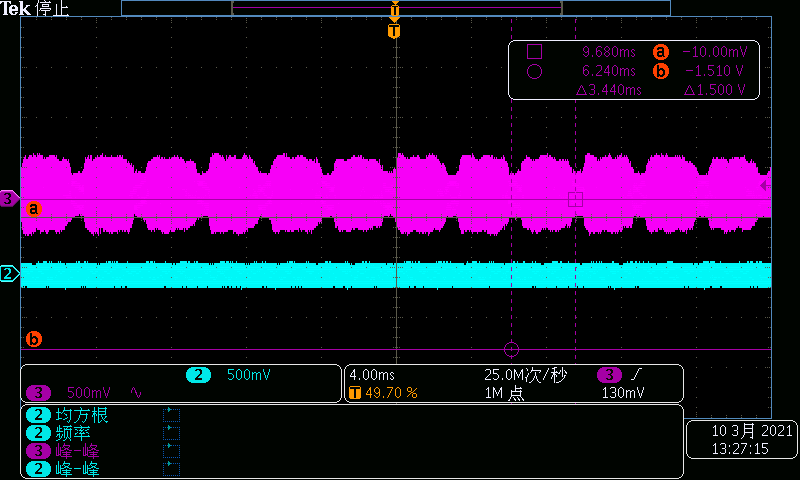Screen dimensions: 800x480
Task: Click the Δ3.440ms cursor delta readout
Action: (x=608, y=90)
